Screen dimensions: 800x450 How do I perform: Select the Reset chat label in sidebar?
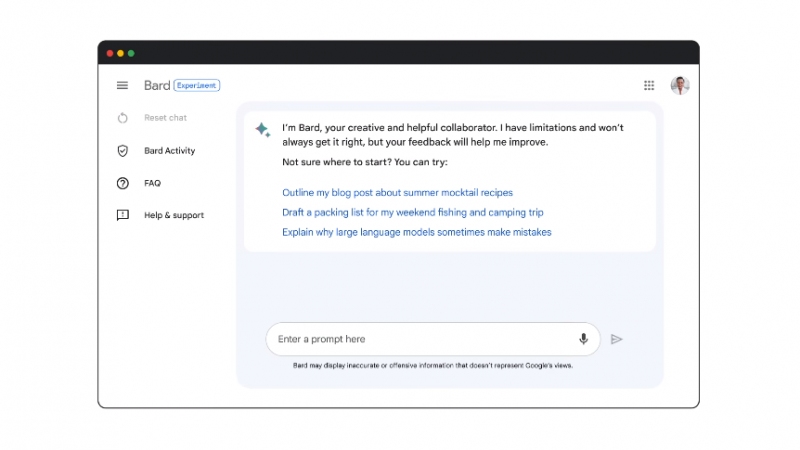(x=165, y=118)
